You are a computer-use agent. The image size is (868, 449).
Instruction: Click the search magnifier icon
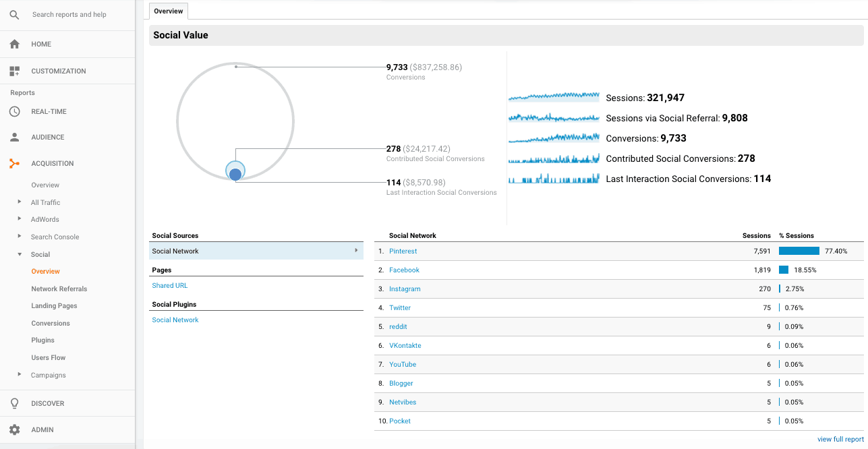pos(14,15)
